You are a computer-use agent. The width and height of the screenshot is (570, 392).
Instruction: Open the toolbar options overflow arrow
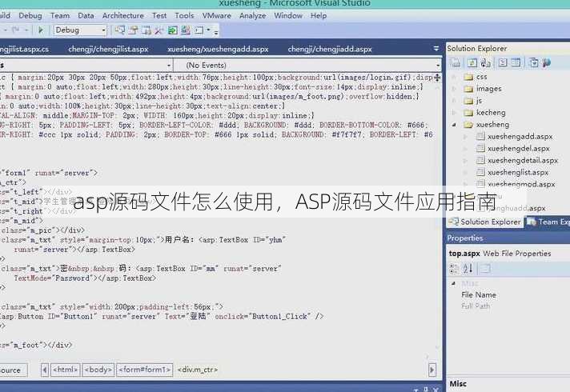tap(216, 32)
